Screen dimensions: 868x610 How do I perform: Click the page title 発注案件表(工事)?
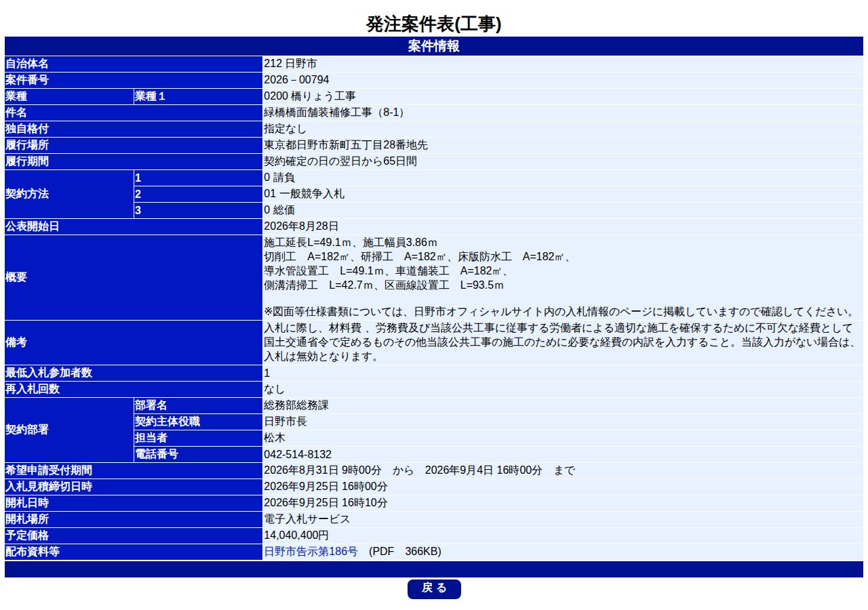tap(434, 24)
